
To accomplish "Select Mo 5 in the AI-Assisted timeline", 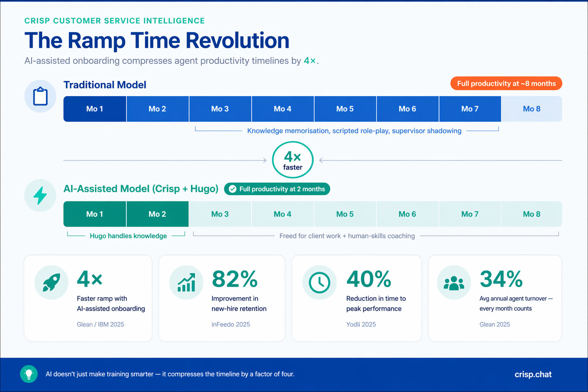I will (345, 214).
